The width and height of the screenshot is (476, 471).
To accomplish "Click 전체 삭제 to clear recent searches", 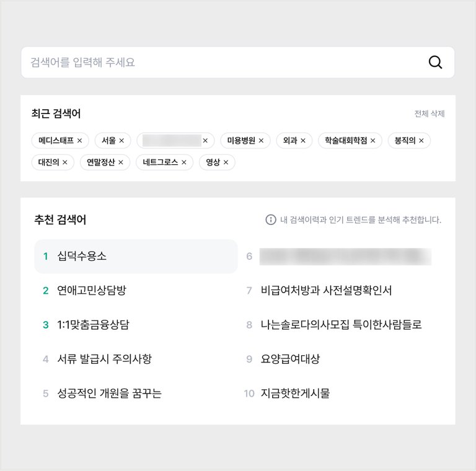I will coord(430,114).
